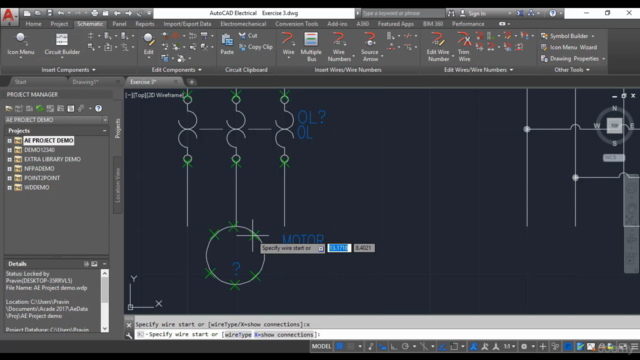
Task: Expand the AE PROJECT DEMO tree node
Action: click(9, 140)
